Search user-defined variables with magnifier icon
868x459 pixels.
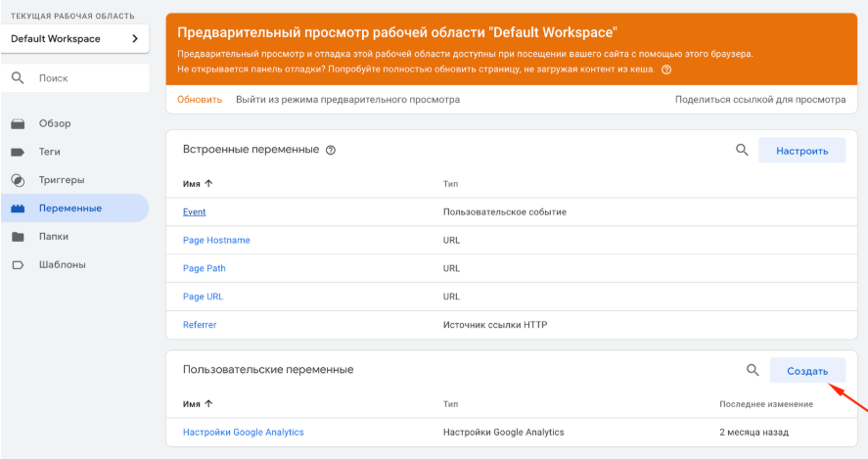tap(753, 370)
